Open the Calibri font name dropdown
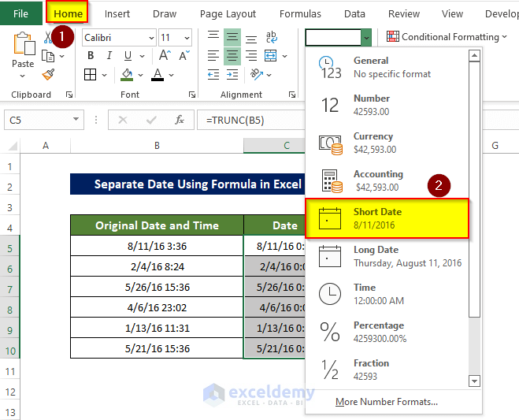This screenshot has height=420, width=519. [151, 38]
